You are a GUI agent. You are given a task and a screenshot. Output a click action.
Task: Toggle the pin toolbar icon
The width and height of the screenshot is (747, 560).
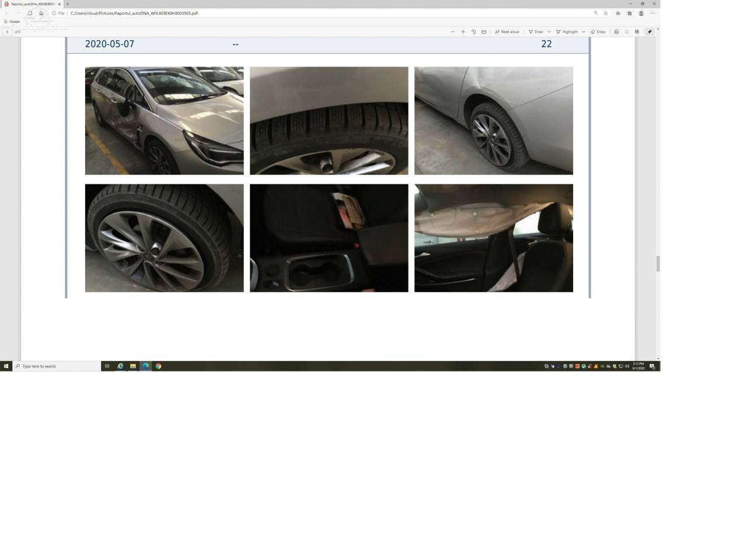649,32
